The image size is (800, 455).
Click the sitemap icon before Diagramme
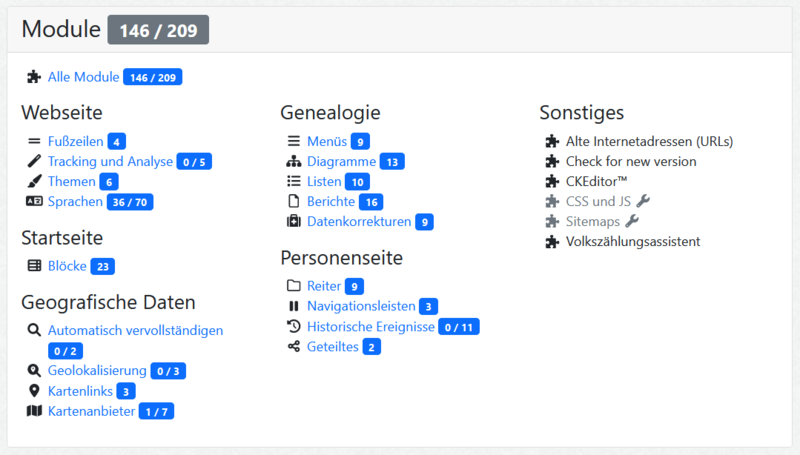point(293,161)
